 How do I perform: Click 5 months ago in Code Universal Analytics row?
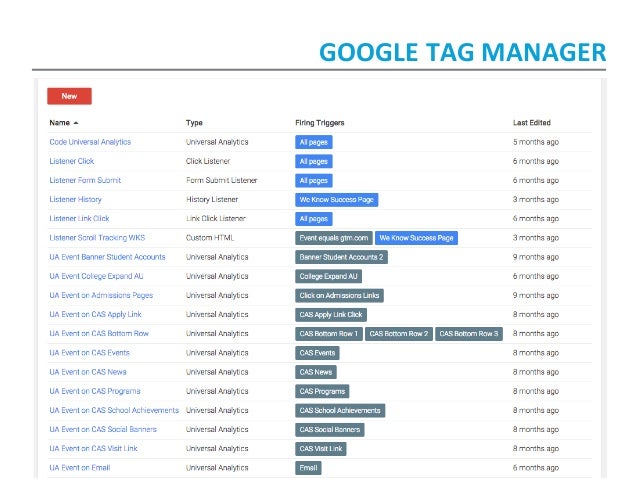(535, 142)
